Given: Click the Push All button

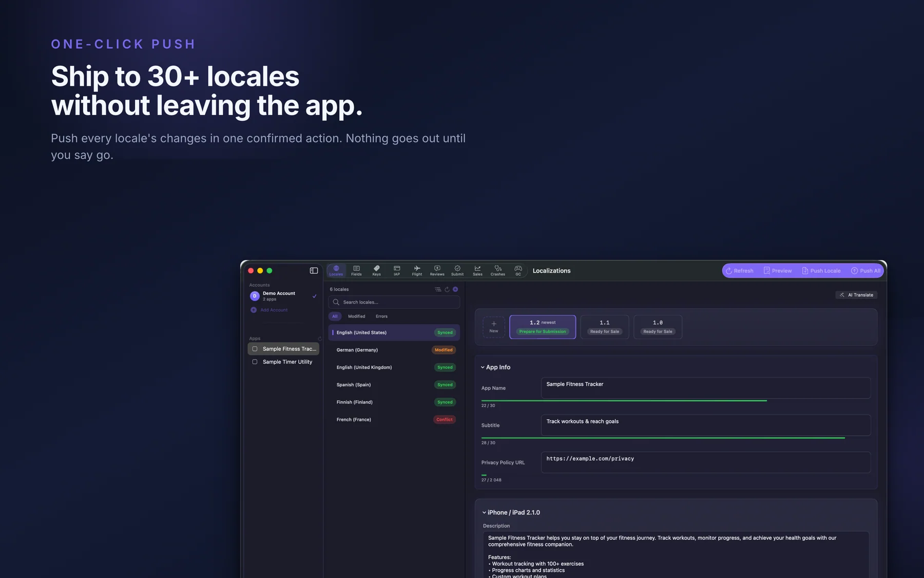Looking at the screenshot, I should pyautogui.click(x=865, y=271).
